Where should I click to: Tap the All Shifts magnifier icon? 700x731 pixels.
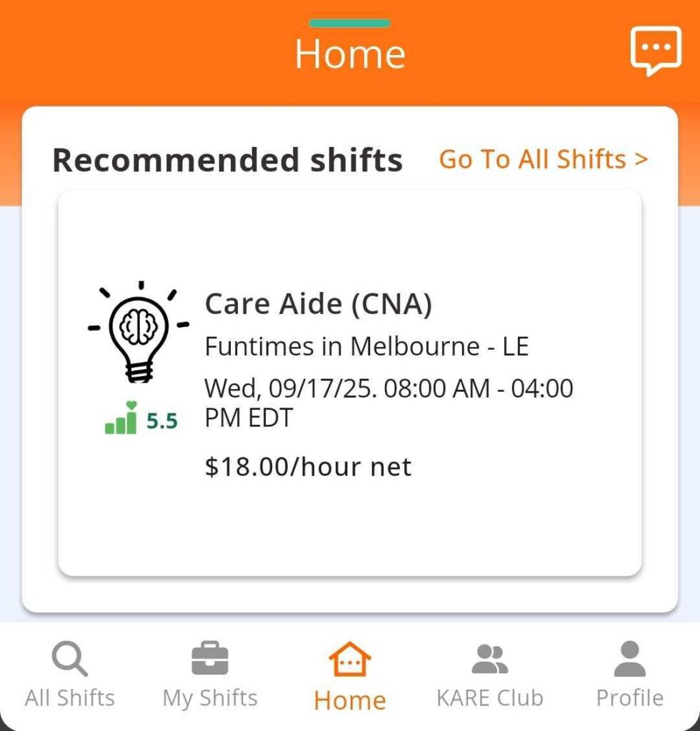69,659
